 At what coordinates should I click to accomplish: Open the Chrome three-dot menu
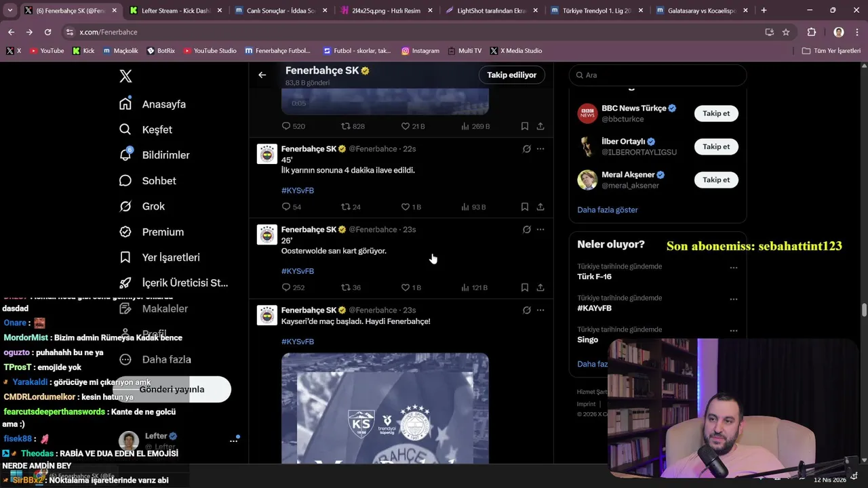pos(858,32)
